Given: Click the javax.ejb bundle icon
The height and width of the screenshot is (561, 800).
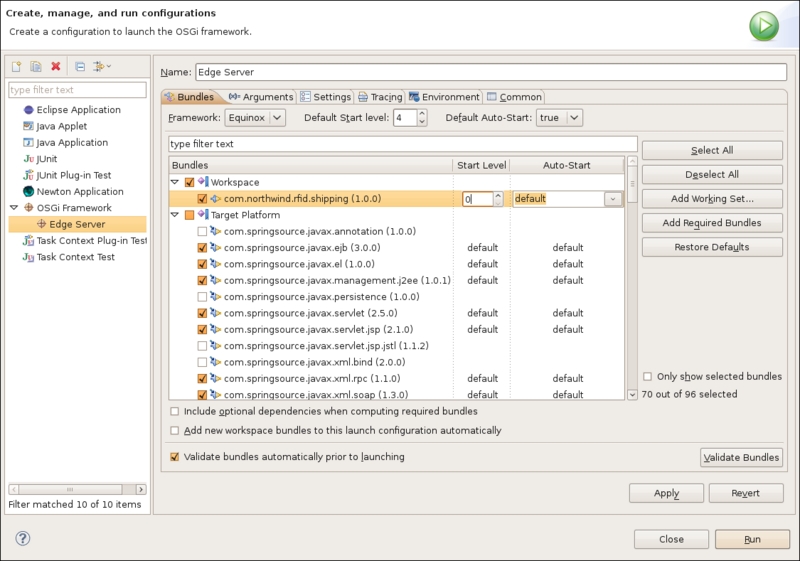Looking at the screenshot, I should coord(216,247).
